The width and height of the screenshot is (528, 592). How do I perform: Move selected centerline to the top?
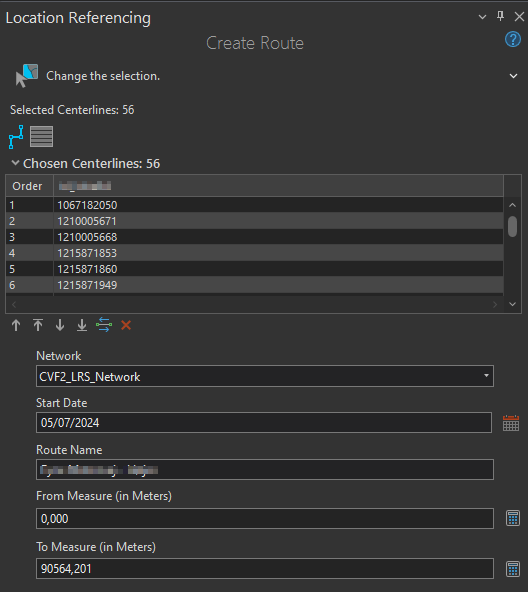38,325
